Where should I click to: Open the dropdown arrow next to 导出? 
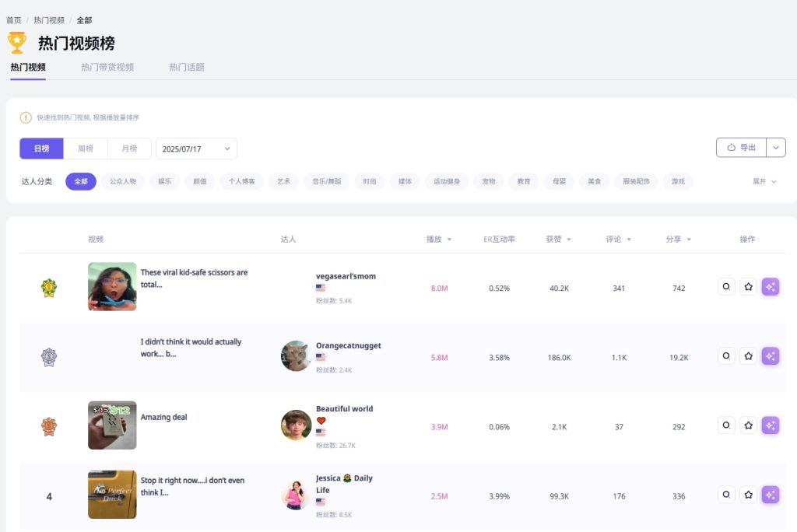tap(778, 147)
